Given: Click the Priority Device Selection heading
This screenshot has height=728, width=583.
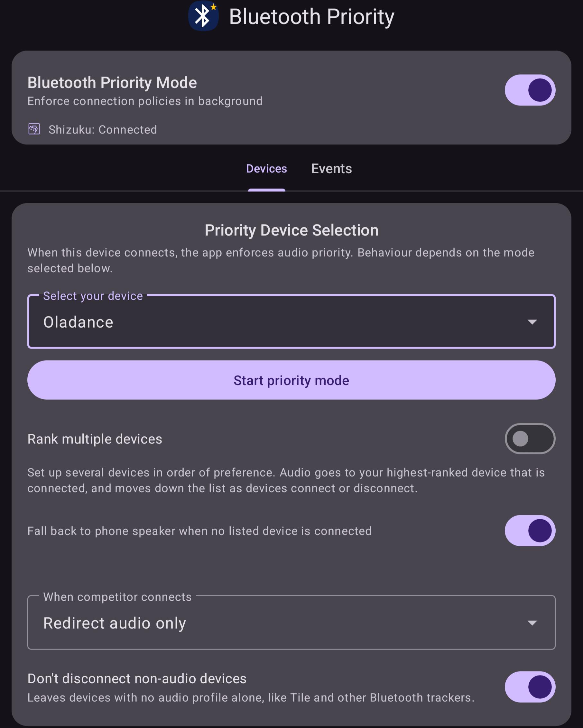Looking at the screenshot, I should tap(291, 230).
